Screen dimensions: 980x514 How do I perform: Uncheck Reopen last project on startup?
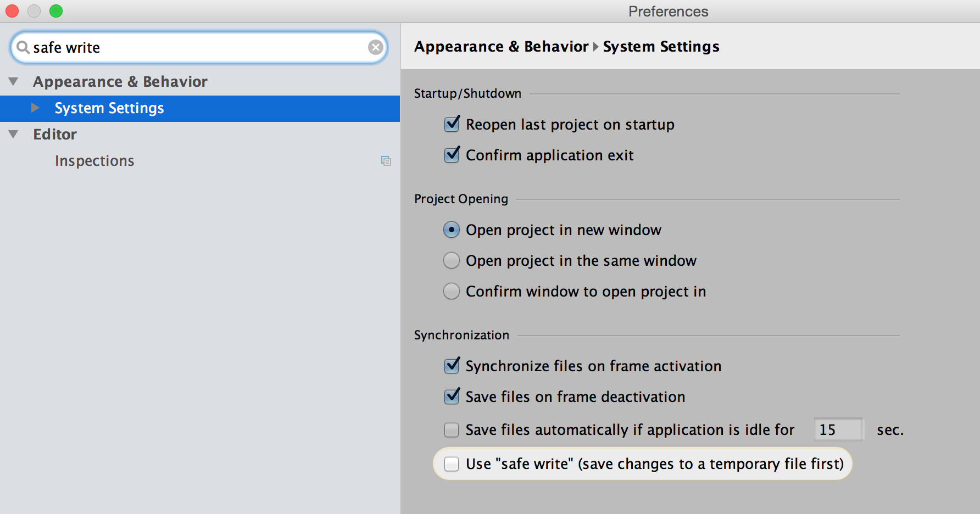coord(452,125)
